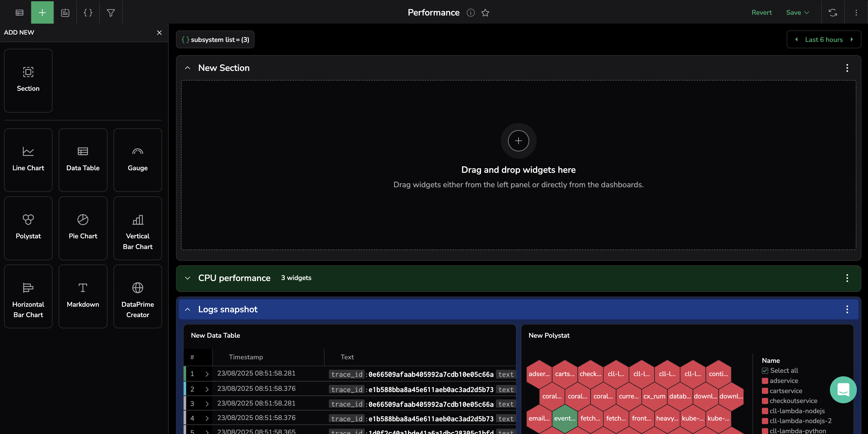Click the Revert button
The image size is (868, 434).
(762, 12)
